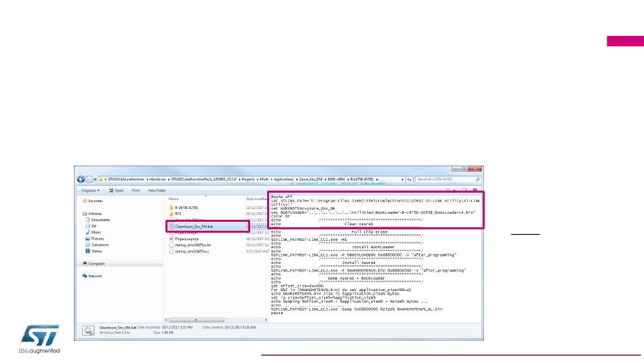Viewport: 644px width, 363px height.
Task: Click Hands-on in the address path
Action: [157, 179]
